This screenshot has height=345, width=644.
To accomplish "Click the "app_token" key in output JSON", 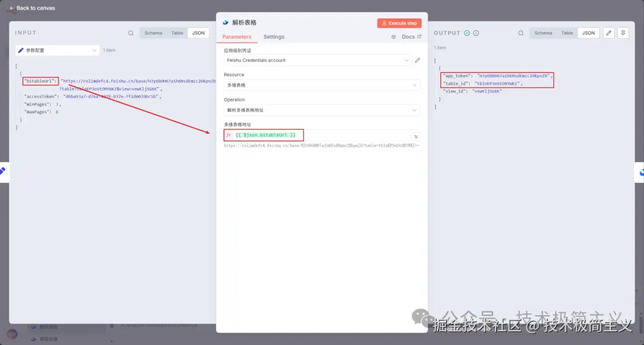I will (x=457, y=76).
